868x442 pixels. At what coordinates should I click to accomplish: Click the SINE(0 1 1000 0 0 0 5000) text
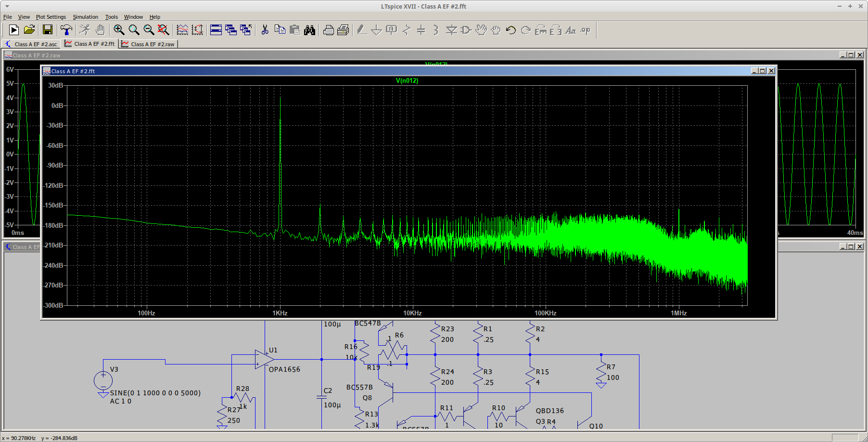point(155,393)
